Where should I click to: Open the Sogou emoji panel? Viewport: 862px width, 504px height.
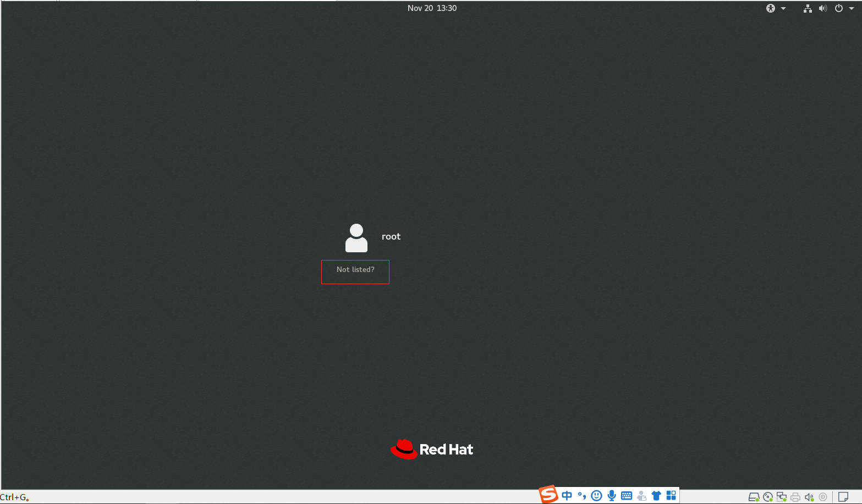tap(596, 496)
